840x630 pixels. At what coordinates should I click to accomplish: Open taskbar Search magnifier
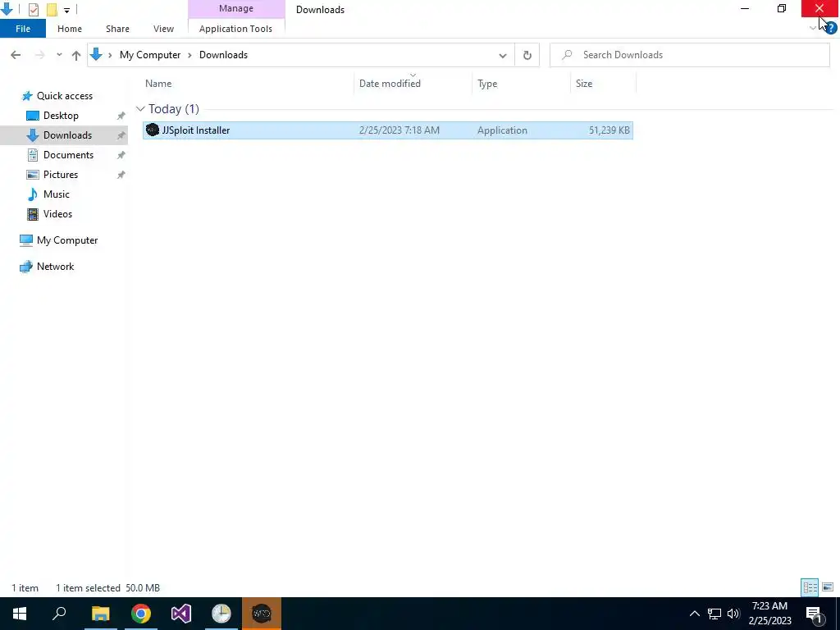coord(59,614)
